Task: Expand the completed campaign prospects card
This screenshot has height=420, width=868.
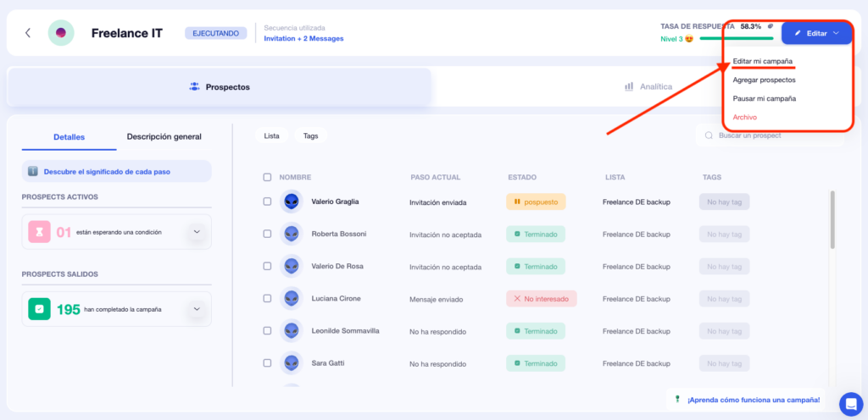Action: pos(197,309)
